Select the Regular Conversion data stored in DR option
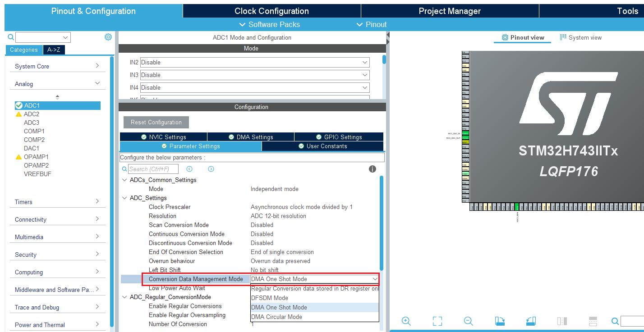Viewport: 644px width, 332px height. [x=315, y=289]
